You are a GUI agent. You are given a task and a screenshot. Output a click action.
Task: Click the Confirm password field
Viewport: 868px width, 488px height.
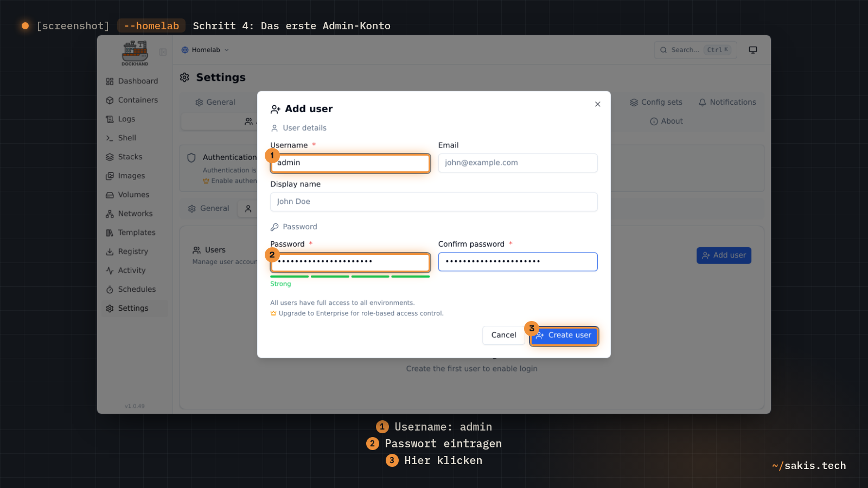518,262
